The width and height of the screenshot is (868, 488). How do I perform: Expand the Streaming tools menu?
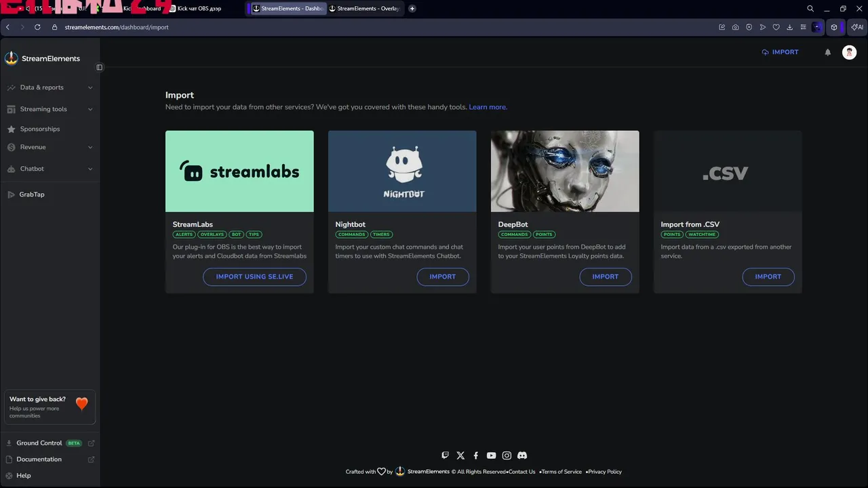[50, 109]
